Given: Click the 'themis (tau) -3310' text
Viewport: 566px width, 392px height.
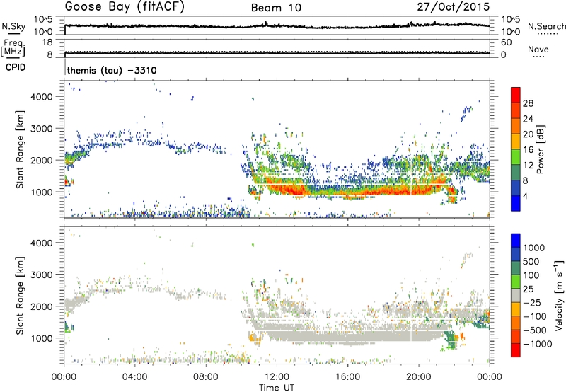Looking at the screenshot, I should [x=112, y=70].
